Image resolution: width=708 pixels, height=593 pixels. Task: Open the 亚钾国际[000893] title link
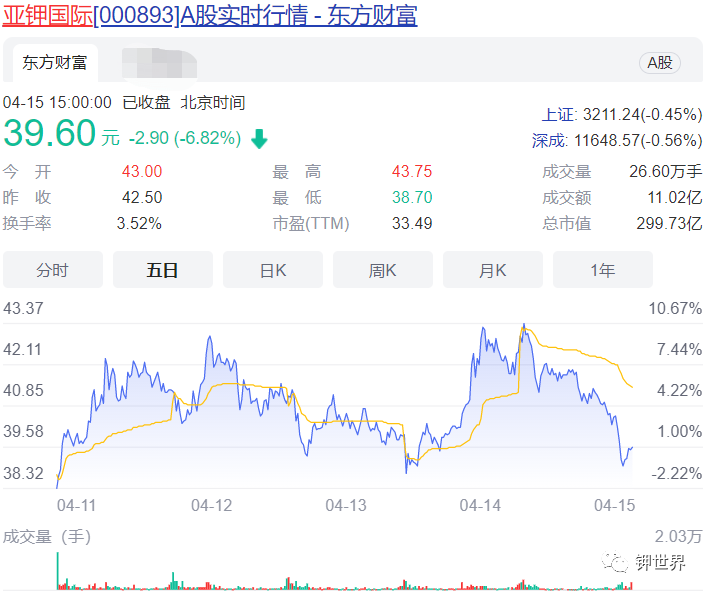pyautogui.click(x=210, y=15)
